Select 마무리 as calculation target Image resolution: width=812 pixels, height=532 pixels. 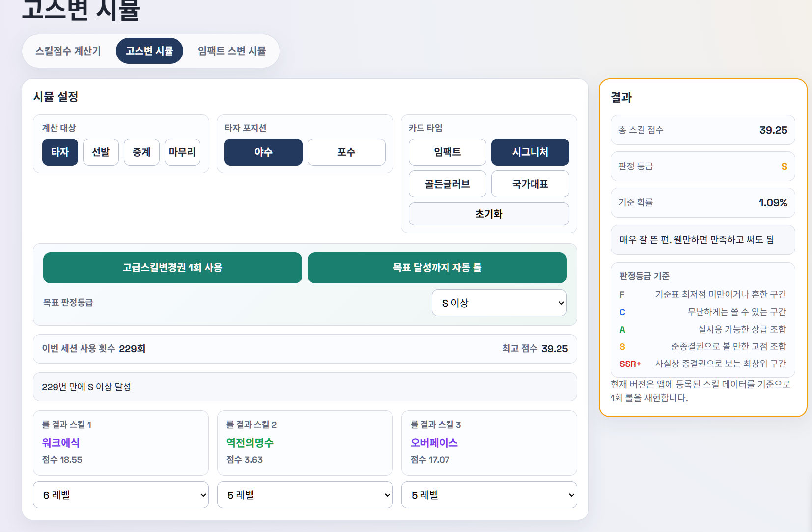[x=182, y=152]
